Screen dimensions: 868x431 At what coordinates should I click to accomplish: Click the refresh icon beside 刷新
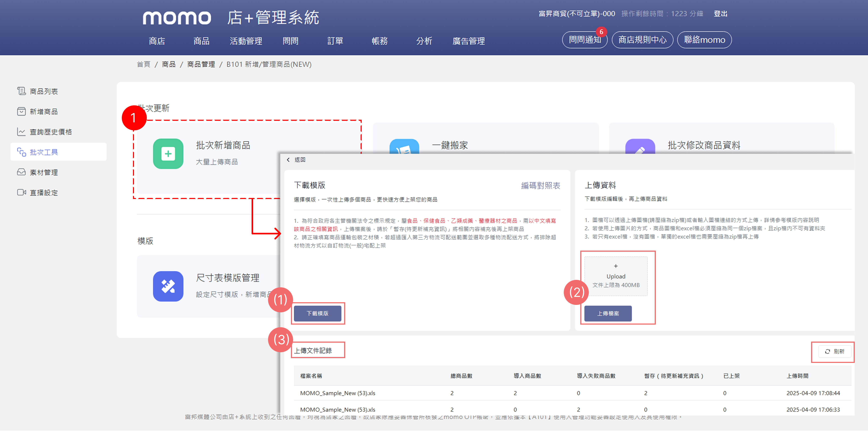[828, 352]
